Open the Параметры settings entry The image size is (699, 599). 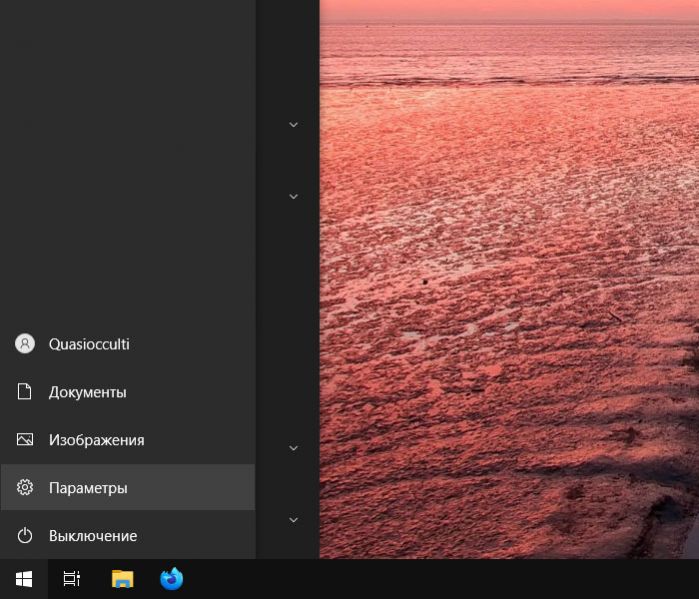pos(128,487)
